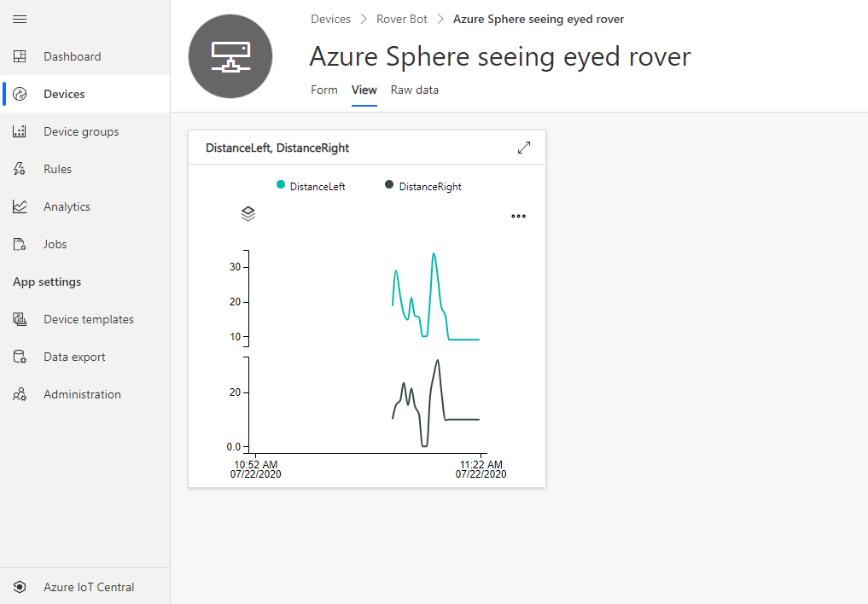868x604 pixels.
Task: Click the Devices sidebar icon
Action: pyautogui.click(x=20, y=94)
